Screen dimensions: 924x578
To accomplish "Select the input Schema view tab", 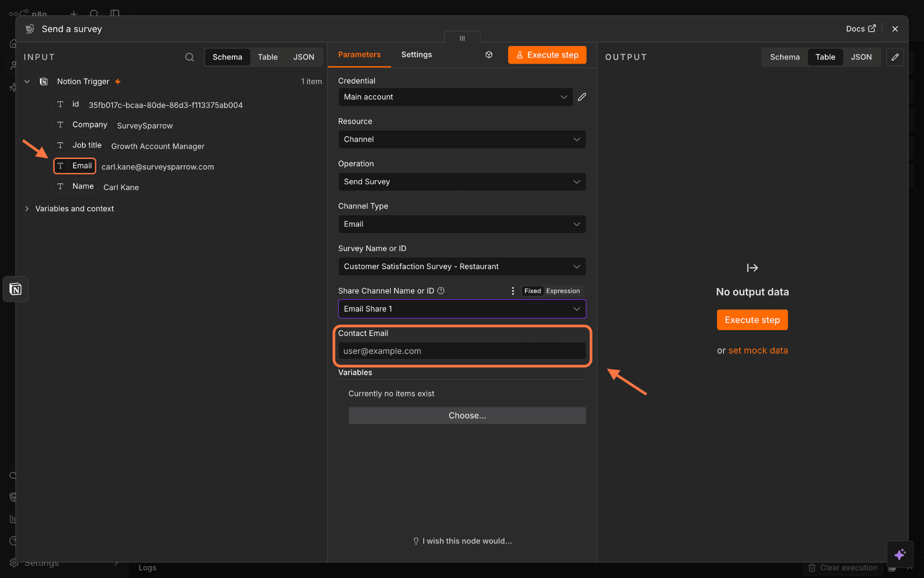I will click(x=227, y=57).
